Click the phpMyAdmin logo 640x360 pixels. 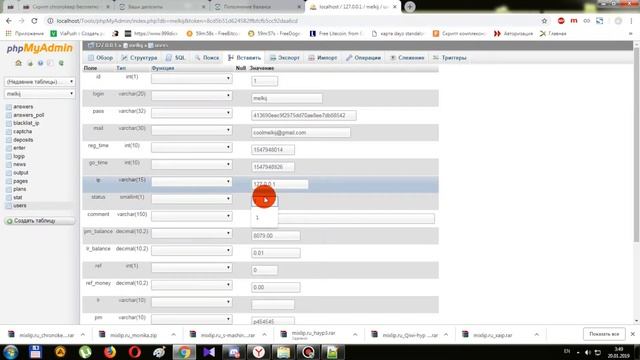pyautogui.click(x=40, y=49)
